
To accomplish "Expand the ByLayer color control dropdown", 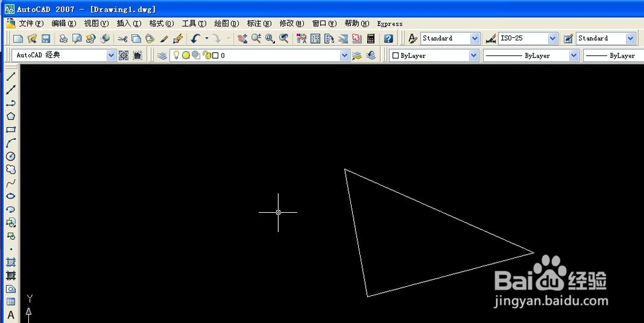I will point(474,55).
